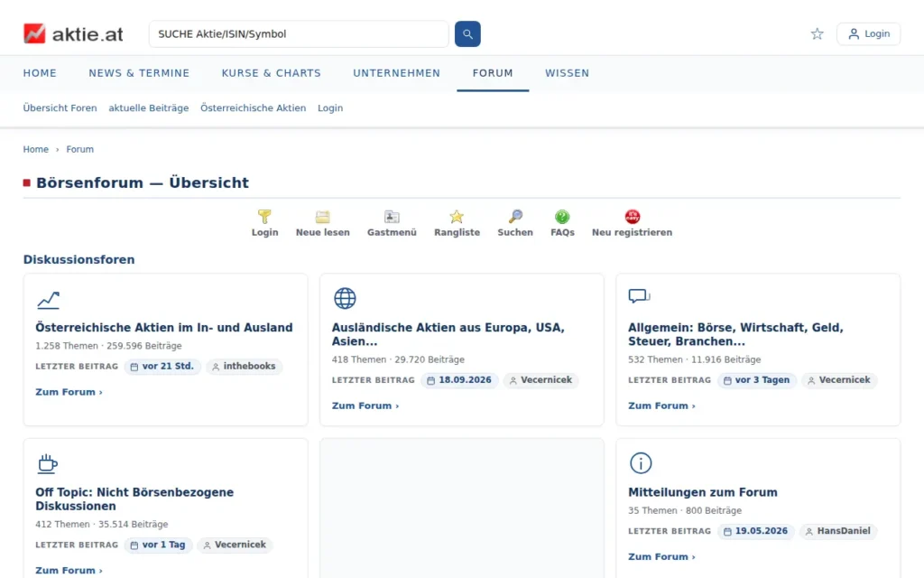Open Ausländische Aktien aus Europa, USA, Asien
Image resolution: width=924 pixels, height=578 pixels.
click(448, 334)
